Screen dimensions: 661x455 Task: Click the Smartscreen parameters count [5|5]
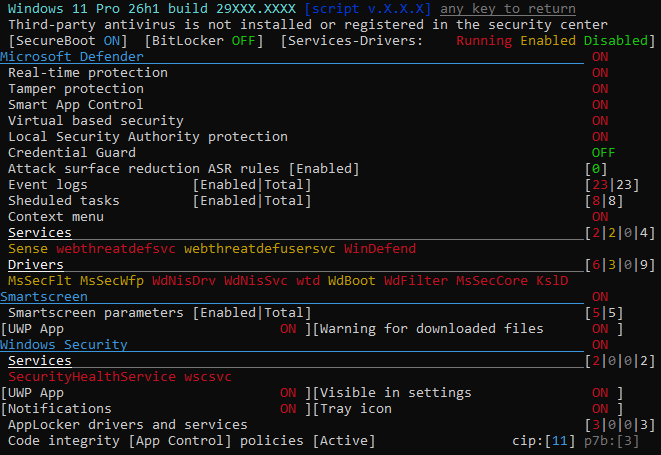[x=604, y=312]
